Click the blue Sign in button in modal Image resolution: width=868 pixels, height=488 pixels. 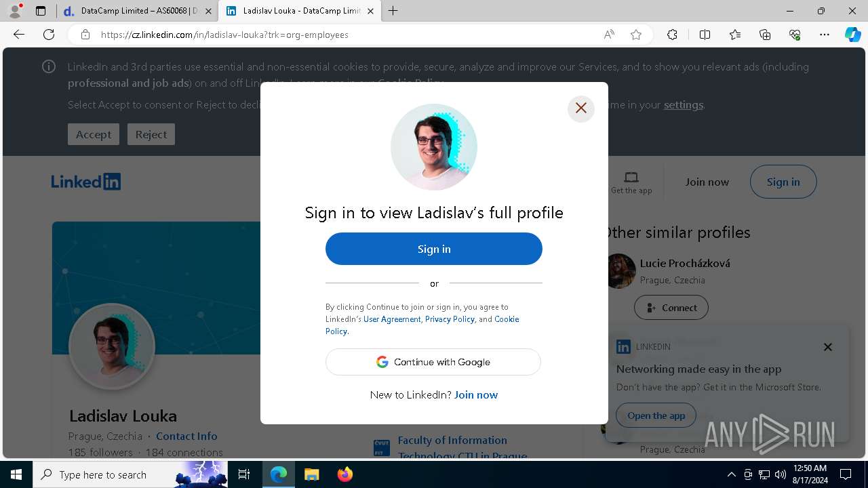[434, 249]
